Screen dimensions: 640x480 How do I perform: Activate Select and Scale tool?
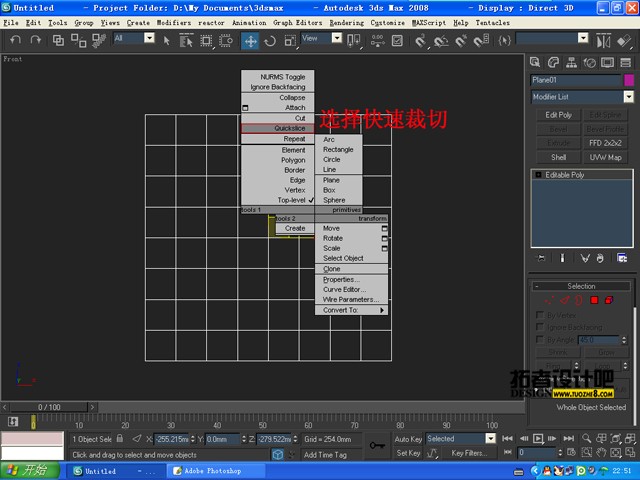tap(290, 41)
